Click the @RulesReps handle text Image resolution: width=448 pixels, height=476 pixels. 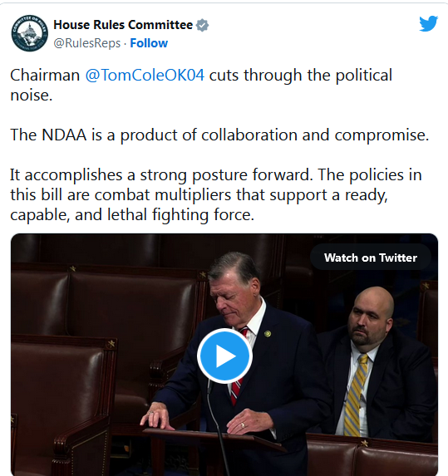pos(87,43)
